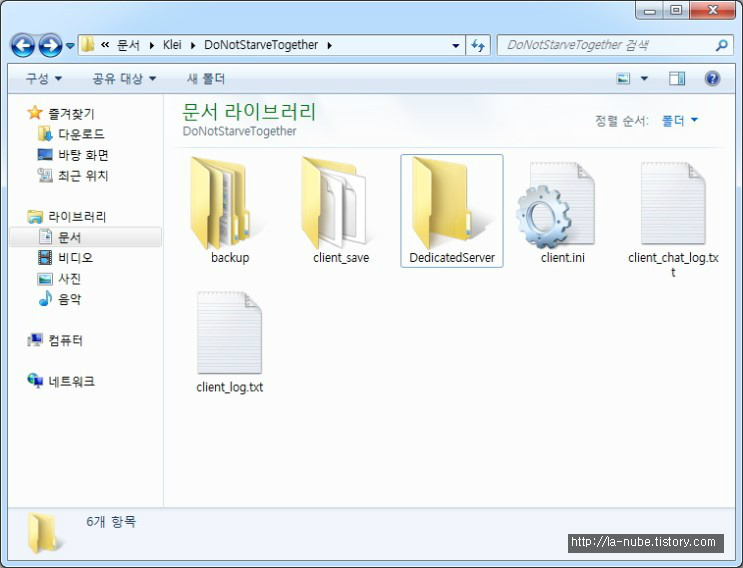743x568 pixels.
Task: Select the client.ini settings file icon
Action: tap(555, 205)
